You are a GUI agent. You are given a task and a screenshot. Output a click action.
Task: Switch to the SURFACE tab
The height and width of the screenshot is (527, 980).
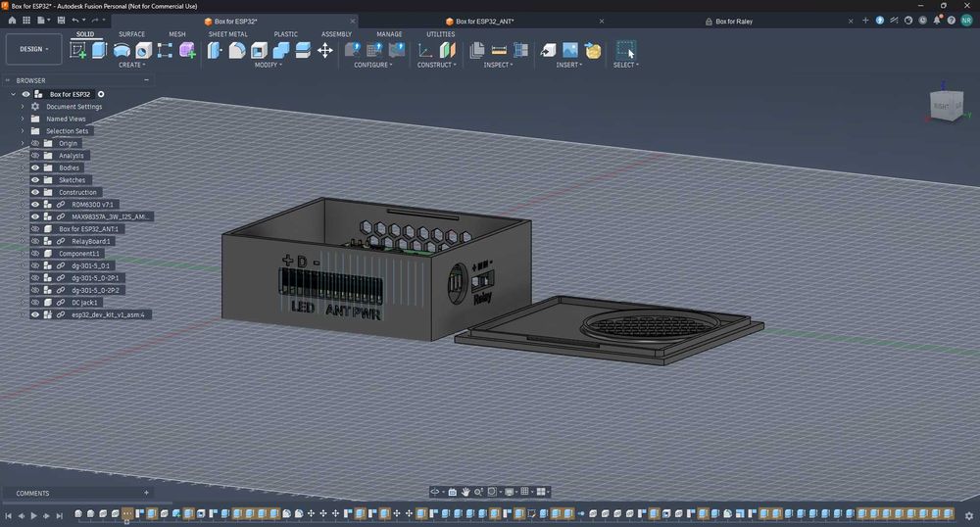[132, 34]
